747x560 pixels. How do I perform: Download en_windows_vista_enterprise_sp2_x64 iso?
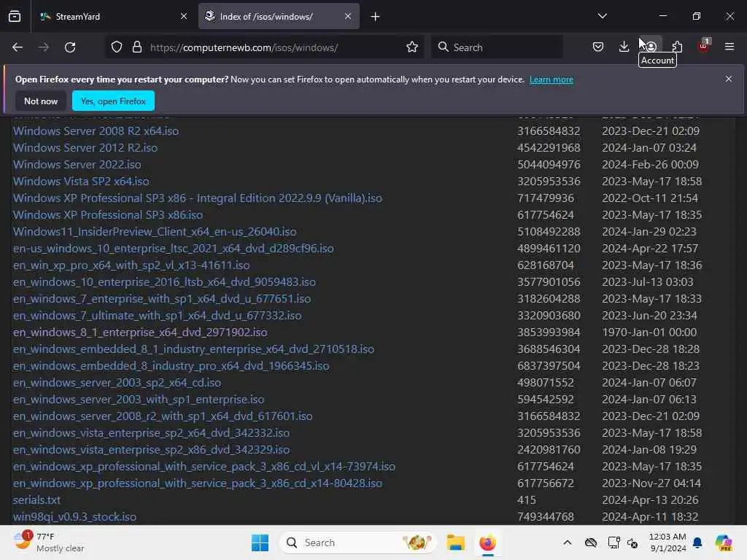[152, 433]
